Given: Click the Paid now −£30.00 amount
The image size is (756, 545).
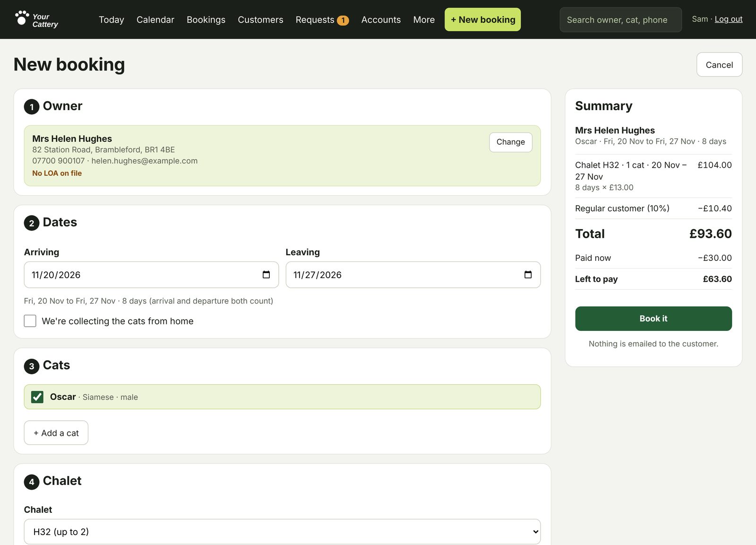Looking at the screenshot, I should (x=714, y=258).
